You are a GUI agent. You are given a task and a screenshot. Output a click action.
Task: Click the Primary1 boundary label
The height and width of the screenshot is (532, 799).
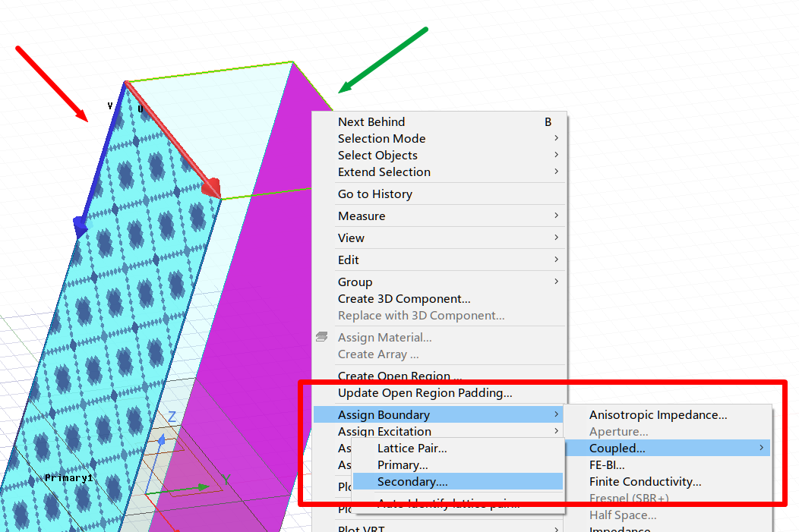point(68,478)
